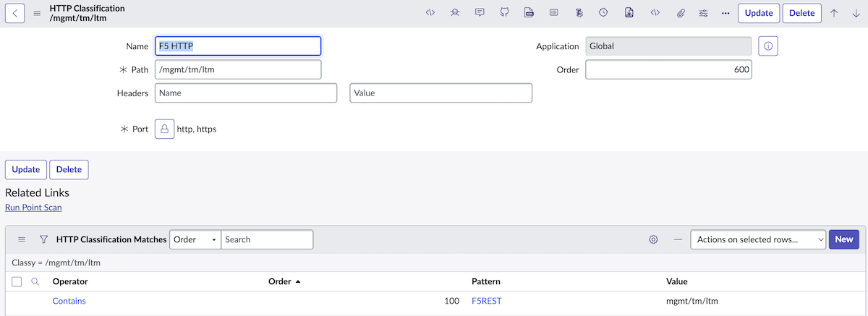Go back using the header back arrow
The image size is (868, 316).
[15, 13]
